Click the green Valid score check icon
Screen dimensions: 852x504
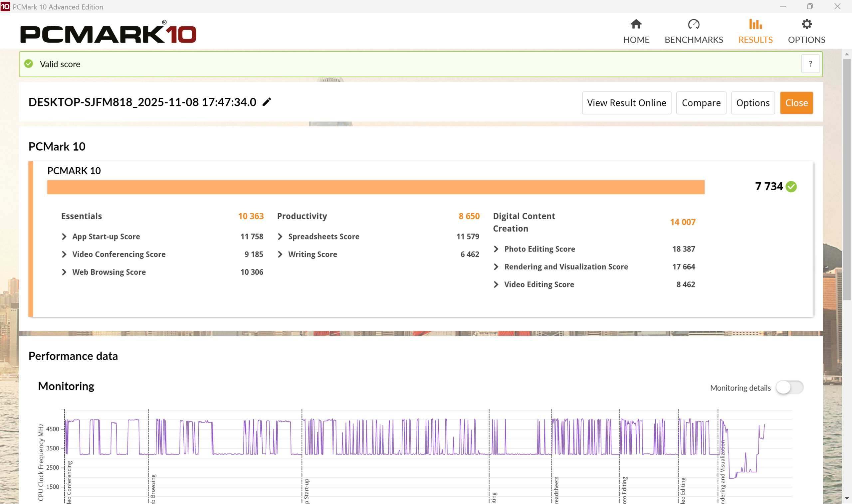point(29,64)
